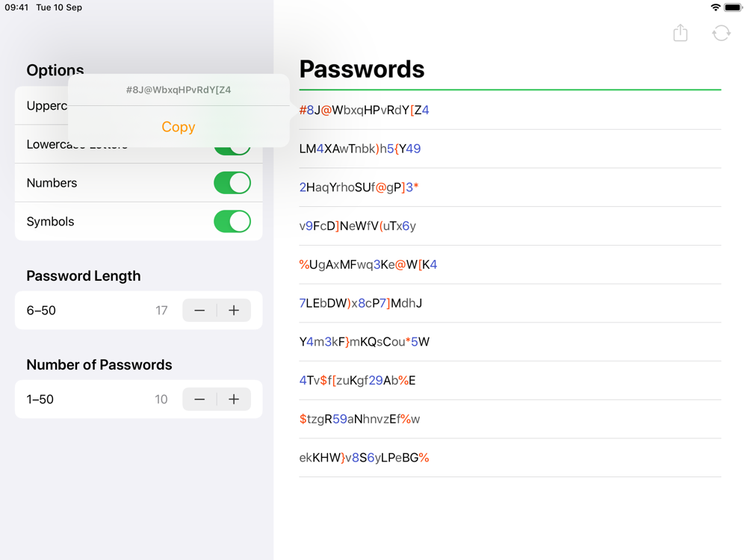
Task: Select password LM4XAwTnbk)h5{Y49
Action: [x=509, y=149]
